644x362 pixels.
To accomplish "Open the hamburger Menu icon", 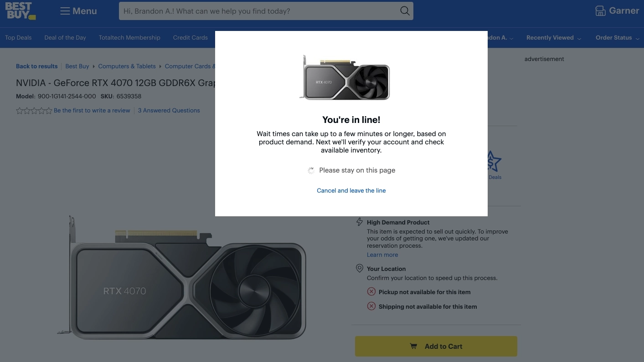I will 65,11.
